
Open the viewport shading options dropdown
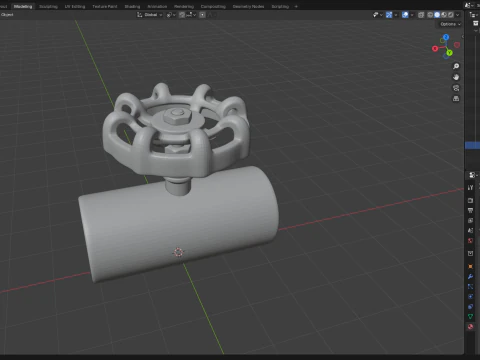[x=458, y=15]
